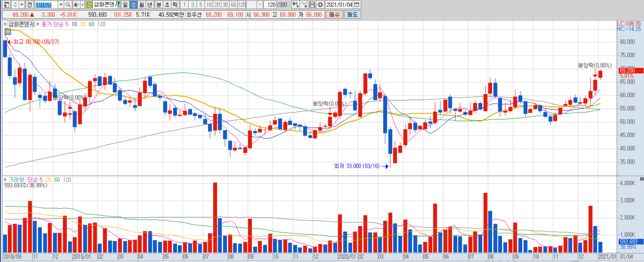This screenshot has height=262, width=644.
Task: Click the blue 10 moving average legend
Action: pos(74,24)
